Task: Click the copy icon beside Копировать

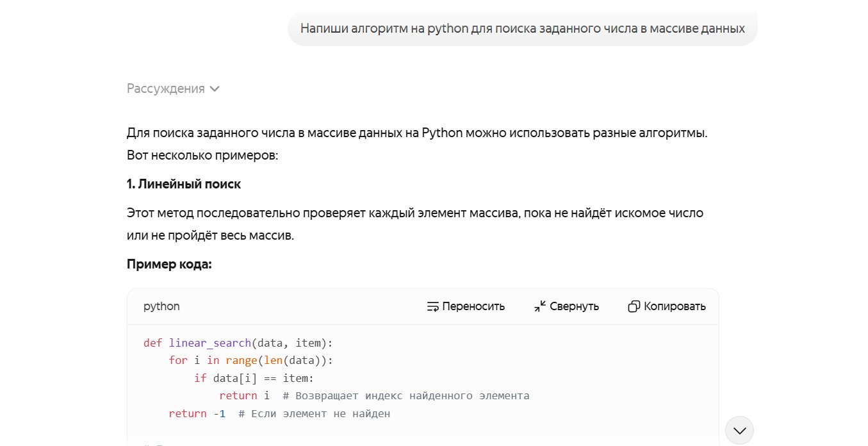Action: click(x=634, y=306)
